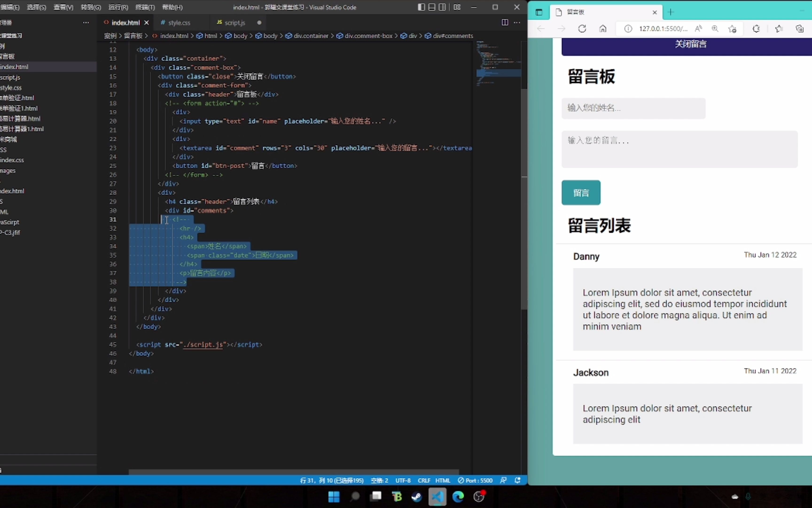Click teal 留言 submit button
Screen dimensions: 812x508
coord(581,193)
